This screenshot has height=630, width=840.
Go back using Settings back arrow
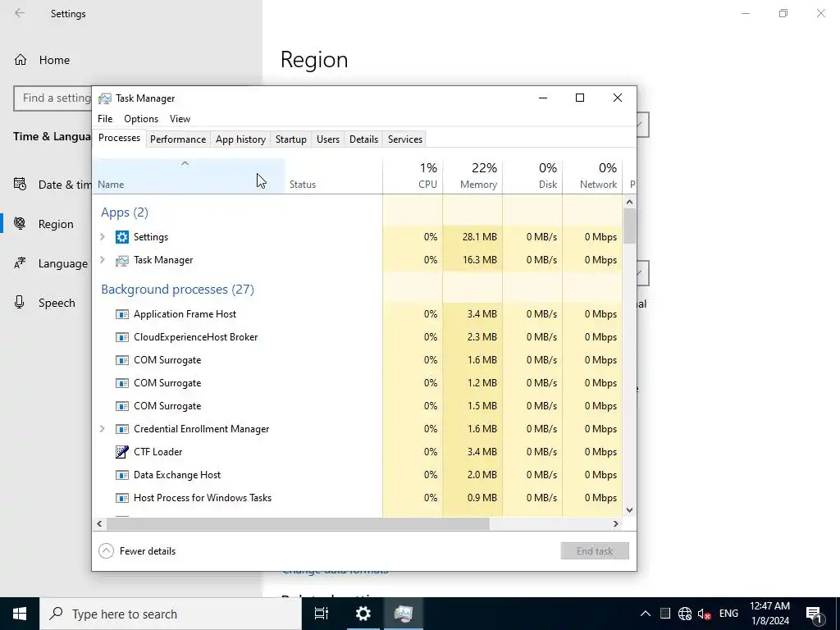[20, 13]
